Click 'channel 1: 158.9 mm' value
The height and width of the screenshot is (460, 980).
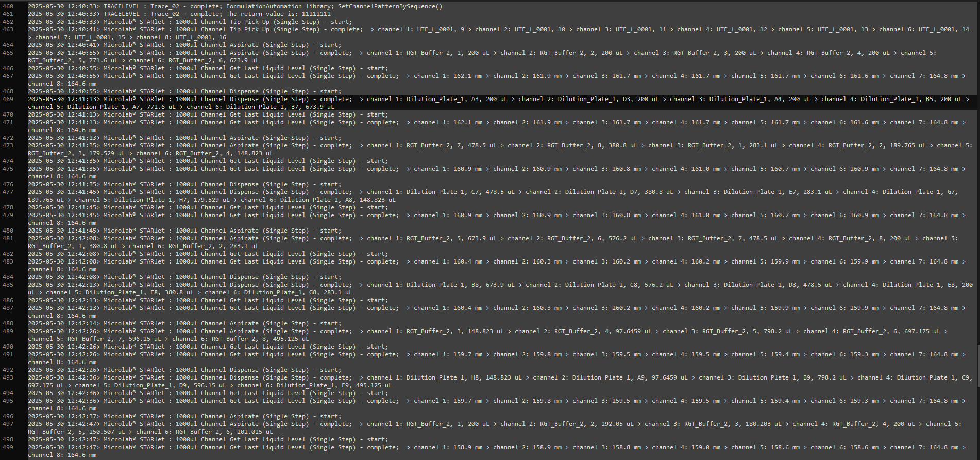click(448, 447)
